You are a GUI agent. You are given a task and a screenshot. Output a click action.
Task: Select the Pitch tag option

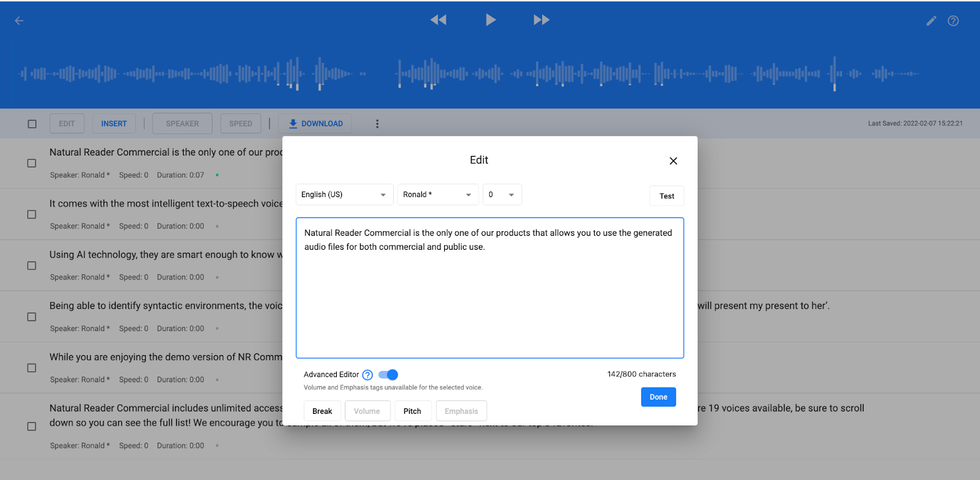click(412, 411)
